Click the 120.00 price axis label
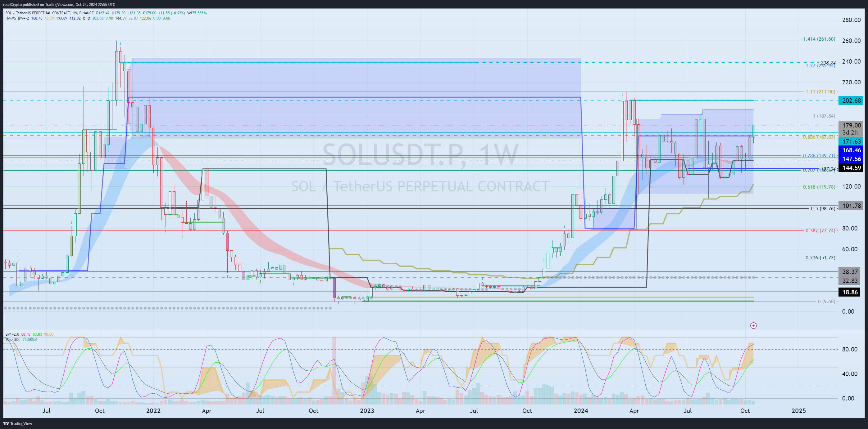Screen dimensions: 868x429 [851, 186]
